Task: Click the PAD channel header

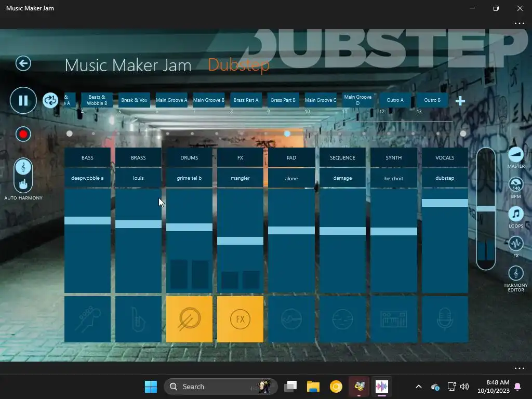Action: 291,157
